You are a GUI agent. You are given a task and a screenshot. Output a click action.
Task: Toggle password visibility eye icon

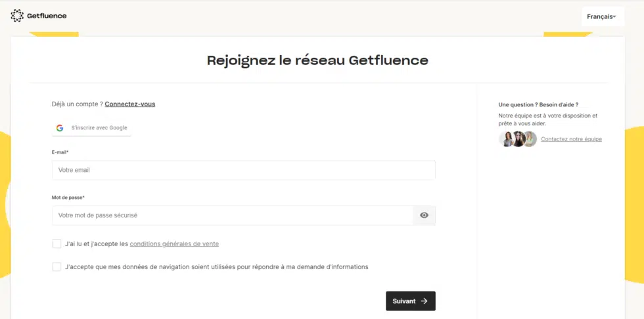pos(425,215)
